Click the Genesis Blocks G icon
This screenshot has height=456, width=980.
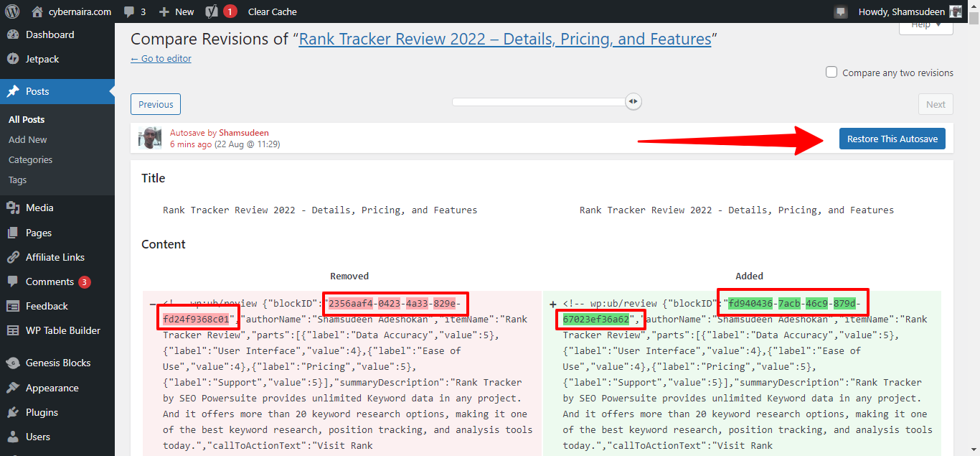pos(13,363)
